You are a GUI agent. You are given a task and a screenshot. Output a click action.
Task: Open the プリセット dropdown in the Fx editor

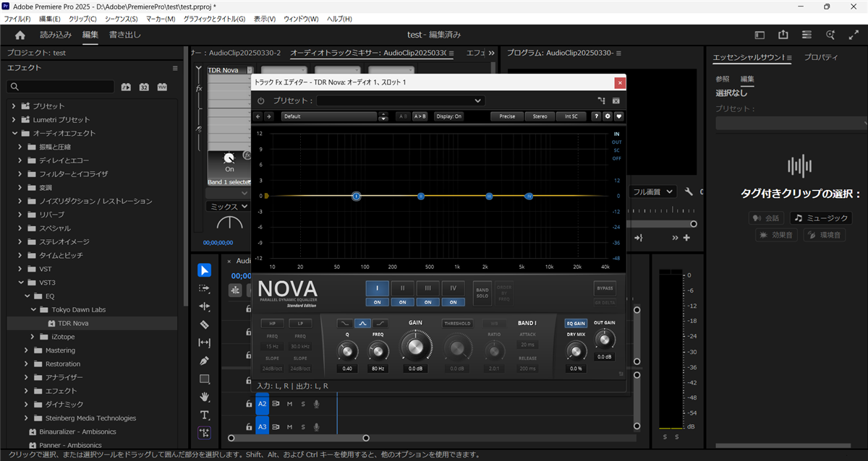400,101
